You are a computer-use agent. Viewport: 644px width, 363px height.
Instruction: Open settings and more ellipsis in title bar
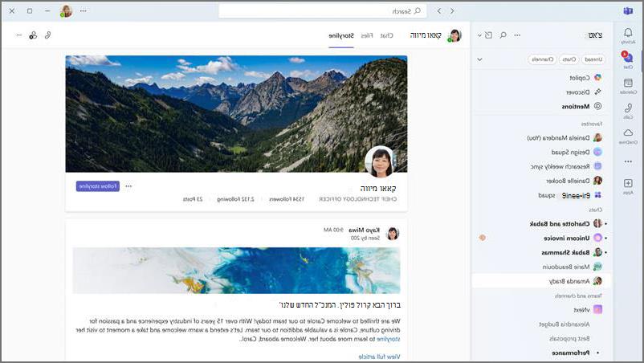pyautogui.click(x=84, y=10)
